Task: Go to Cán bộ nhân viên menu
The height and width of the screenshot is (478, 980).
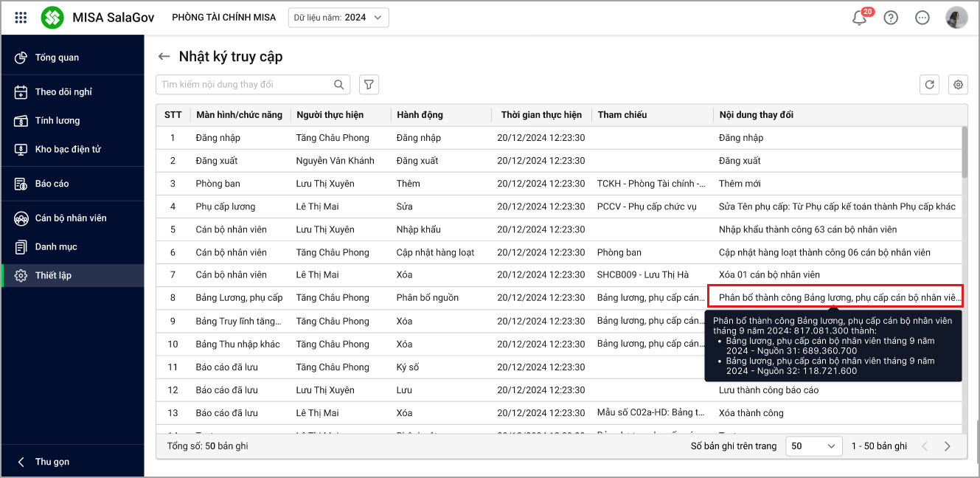Action: coord(71,218)
